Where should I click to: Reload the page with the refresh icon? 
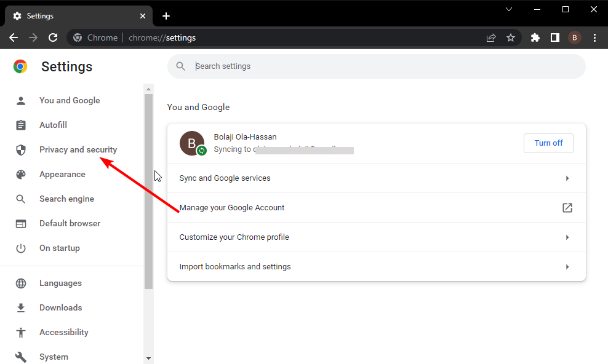coord(53,38)
